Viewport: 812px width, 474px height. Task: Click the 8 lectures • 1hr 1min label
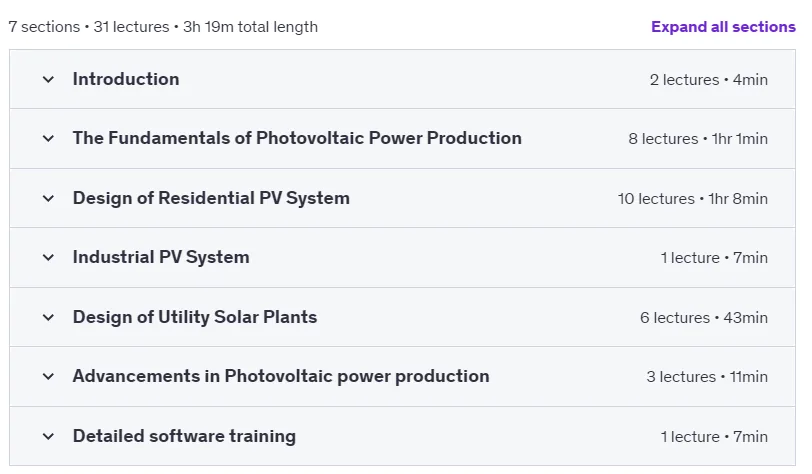pos(698,139)
